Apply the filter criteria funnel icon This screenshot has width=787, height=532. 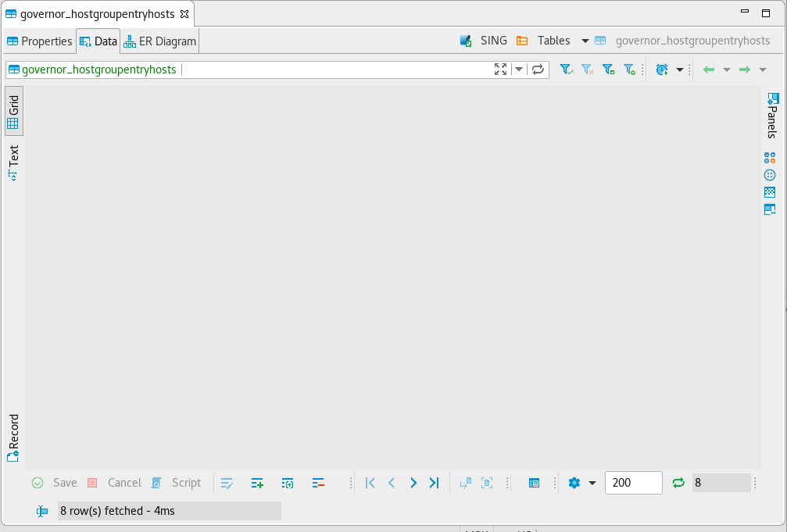point(566,70)
